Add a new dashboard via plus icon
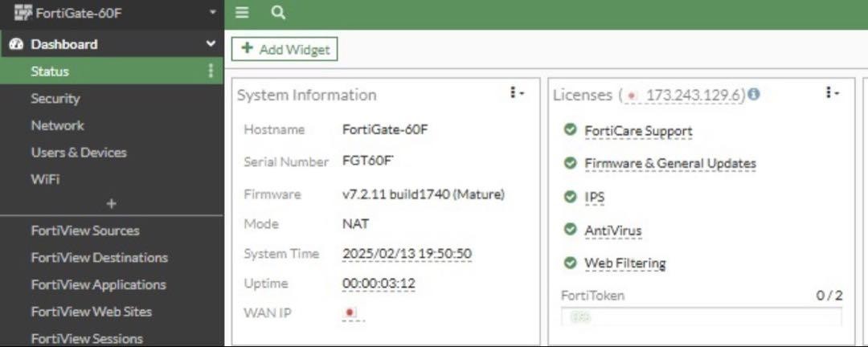 coord(111,204)
